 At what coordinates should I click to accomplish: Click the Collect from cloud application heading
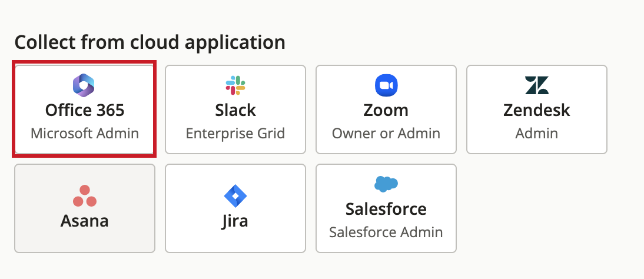coord(150,42)
